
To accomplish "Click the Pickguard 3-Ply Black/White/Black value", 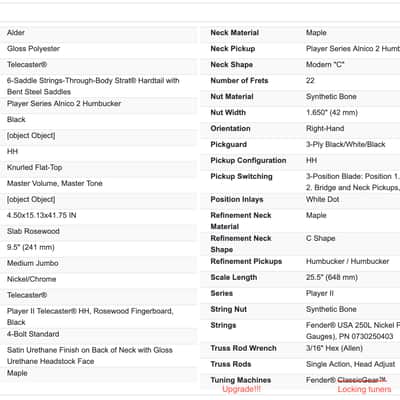I will (x=346, y=144).
